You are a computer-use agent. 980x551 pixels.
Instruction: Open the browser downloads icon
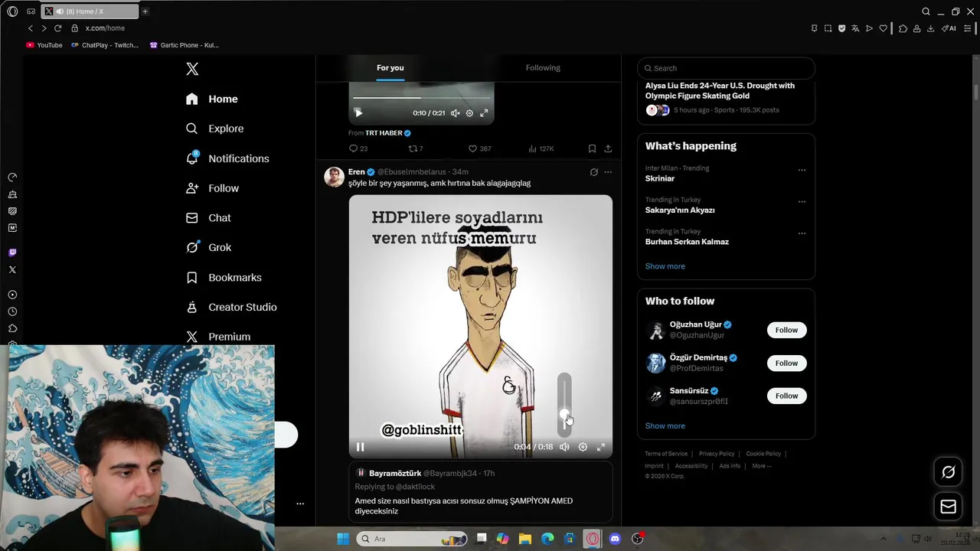[930, 28]
